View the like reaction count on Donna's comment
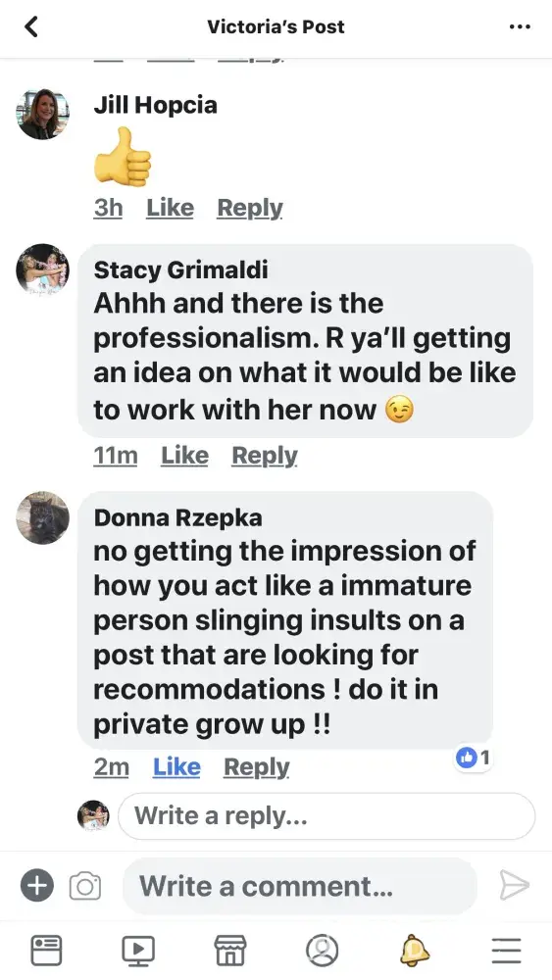The width and height of the screenshot is (552, 980). click(474, 759)
